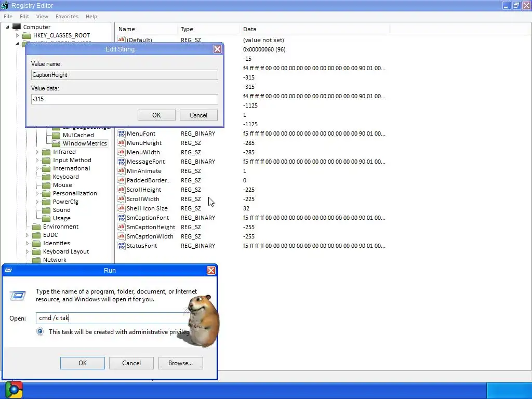This screenshot has width=532, height=399.
Task: Close the Run dialog
Action: click(x=211, y=270)
